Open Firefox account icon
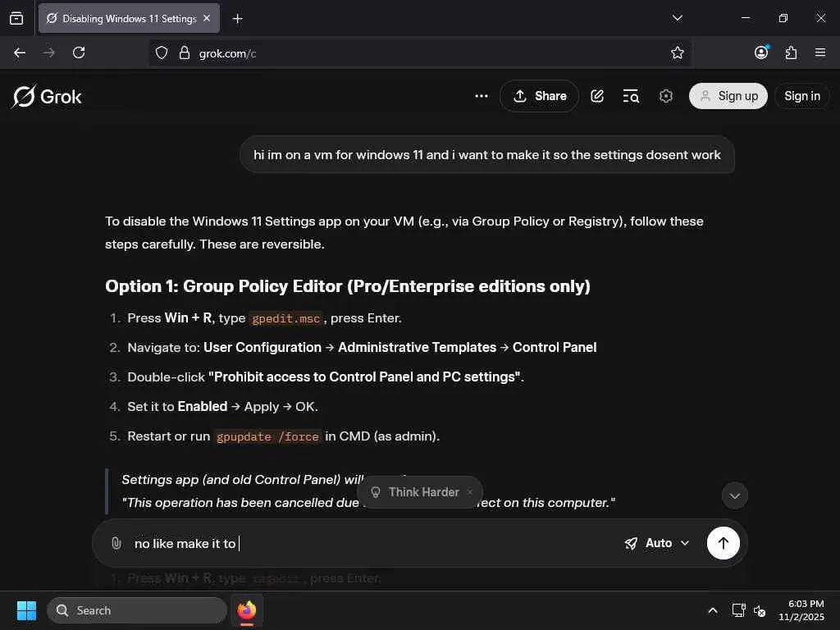This screenshot has height=630, width=840. 761,52
